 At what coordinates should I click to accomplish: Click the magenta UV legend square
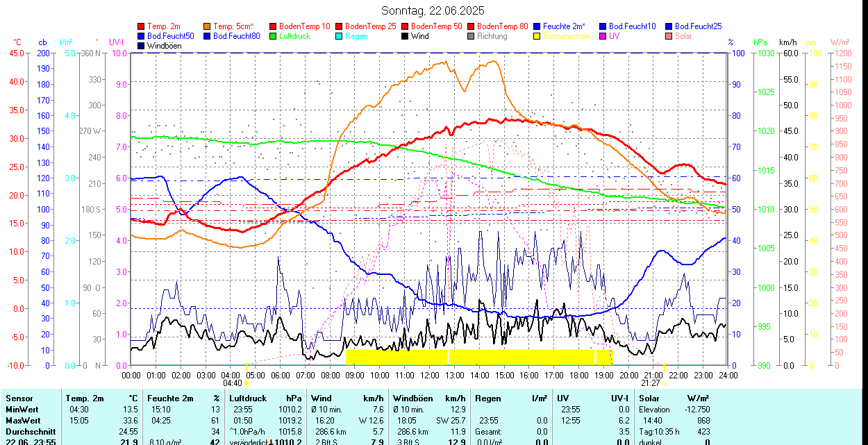click(603, 36)
